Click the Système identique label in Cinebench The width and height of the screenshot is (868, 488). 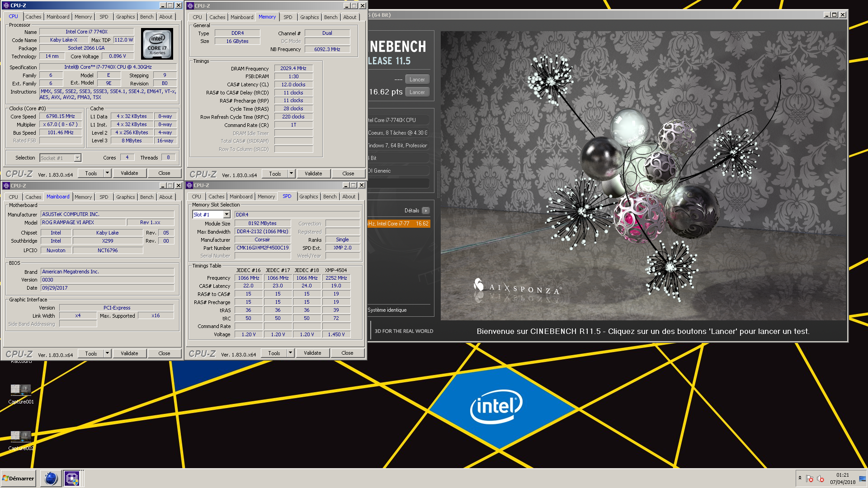(x=387, y=310)
